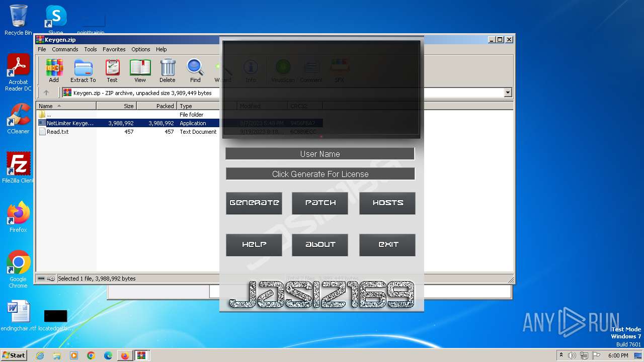Open the endingchair.rtf document icon
The width and height of the screenshot is (644, 362).
(x=19, y=316)
